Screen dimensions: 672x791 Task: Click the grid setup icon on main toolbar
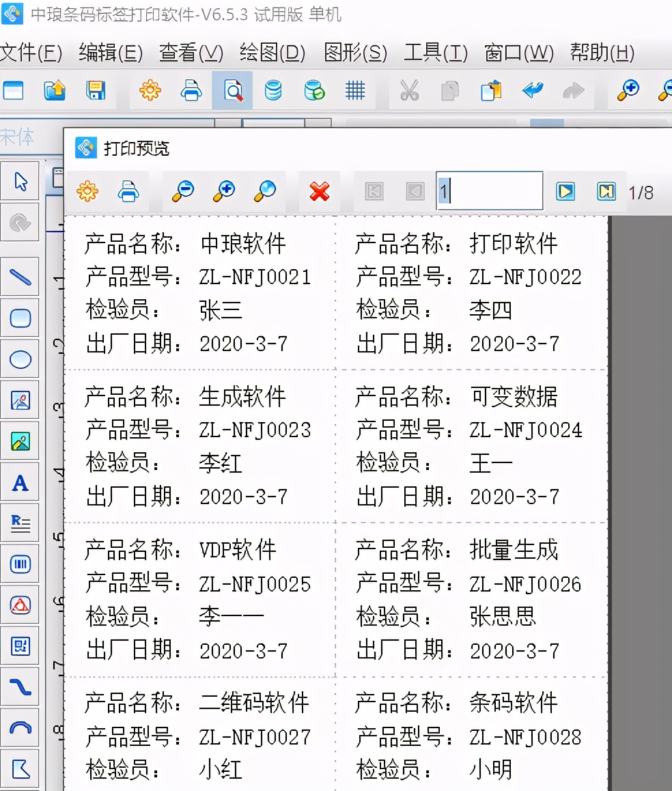click(x=354, y=89)
